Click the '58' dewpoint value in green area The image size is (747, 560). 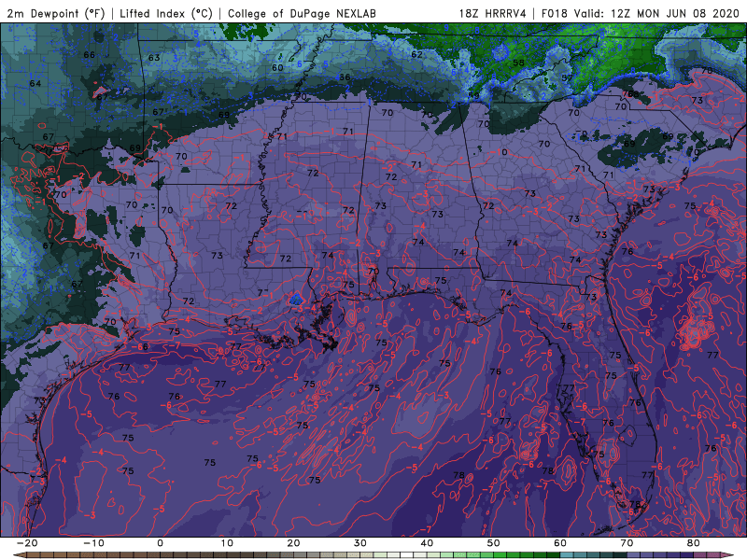tap(518, 63)
